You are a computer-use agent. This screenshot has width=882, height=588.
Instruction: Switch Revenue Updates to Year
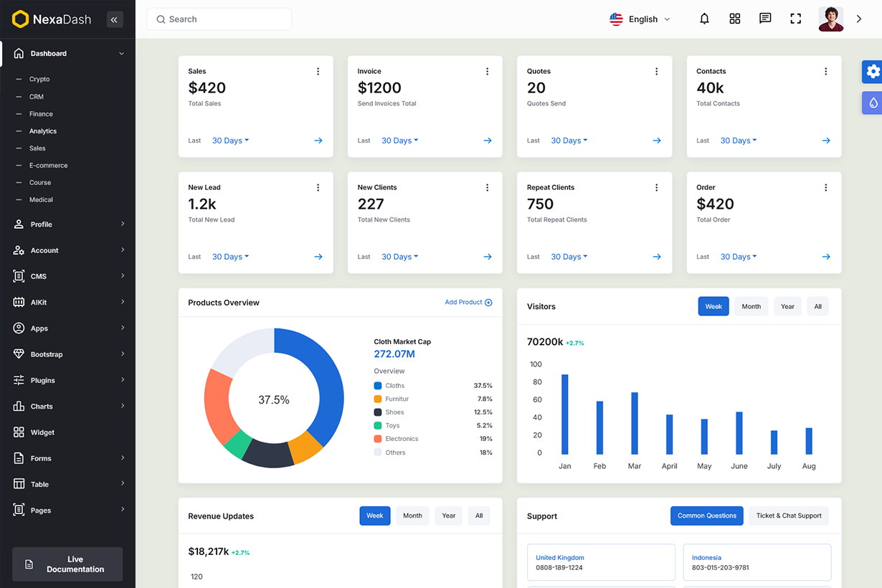[449, 516]
